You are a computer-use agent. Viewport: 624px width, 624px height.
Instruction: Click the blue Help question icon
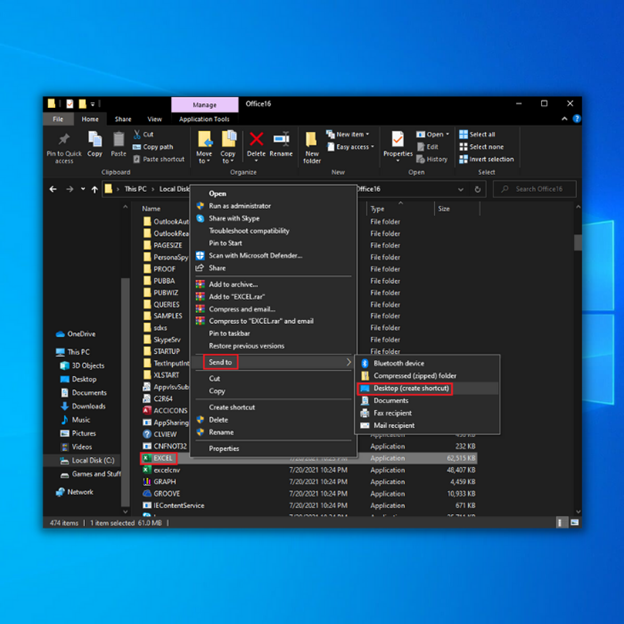(x=576, y=119)
